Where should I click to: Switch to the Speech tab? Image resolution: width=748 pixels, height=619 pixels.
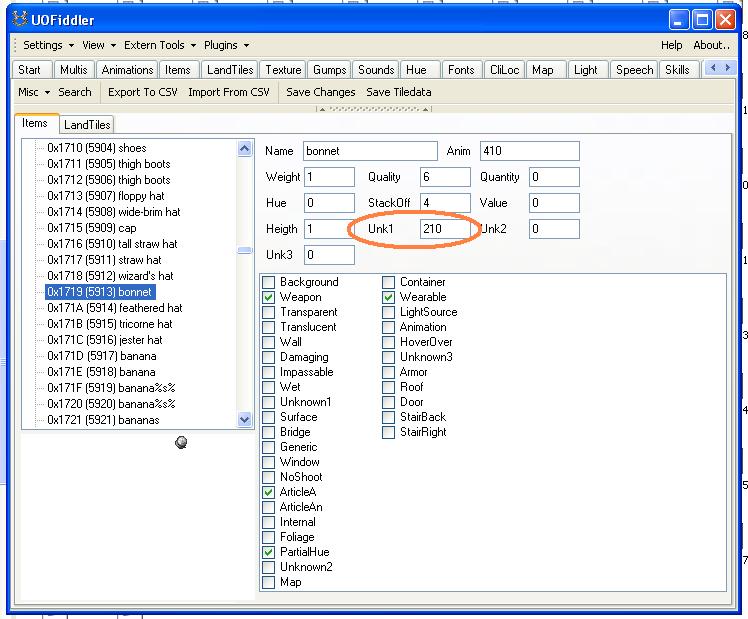pos(634,70)
